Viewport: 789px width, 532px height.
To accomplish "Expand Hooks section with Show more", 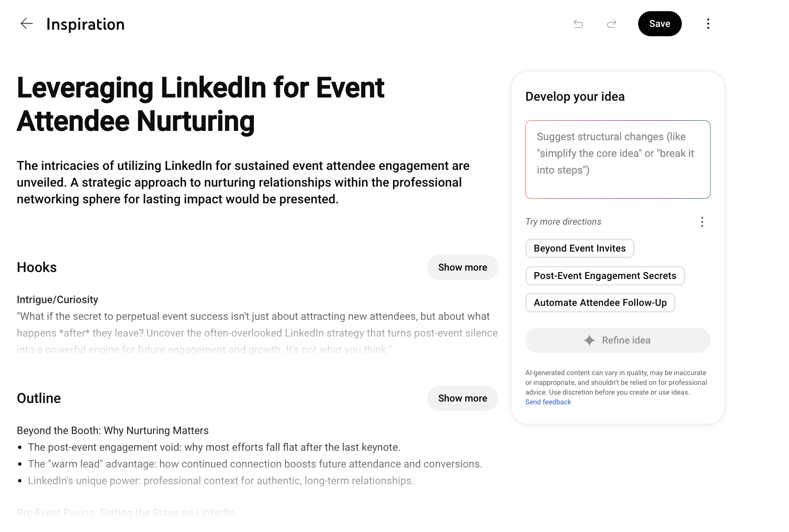I will click(462, 267).
